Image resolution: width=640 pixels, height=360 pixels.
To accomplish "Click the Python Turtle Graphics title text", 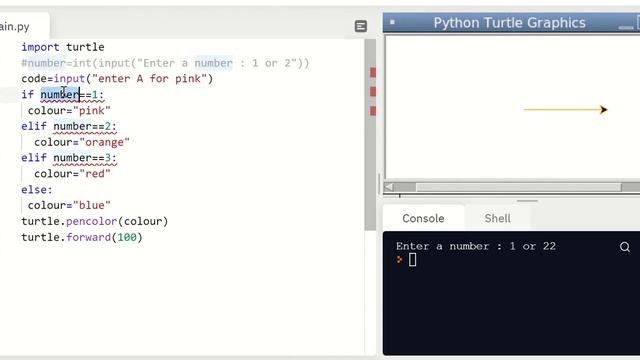I will 509,23.
